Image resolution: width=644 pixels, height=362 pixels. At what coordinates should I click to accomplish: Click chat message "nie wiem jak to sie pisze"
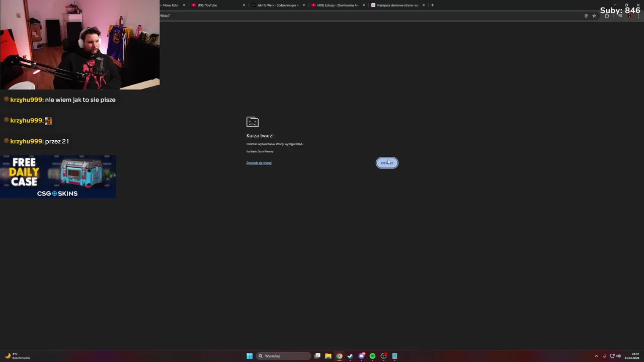pos(80,100)
